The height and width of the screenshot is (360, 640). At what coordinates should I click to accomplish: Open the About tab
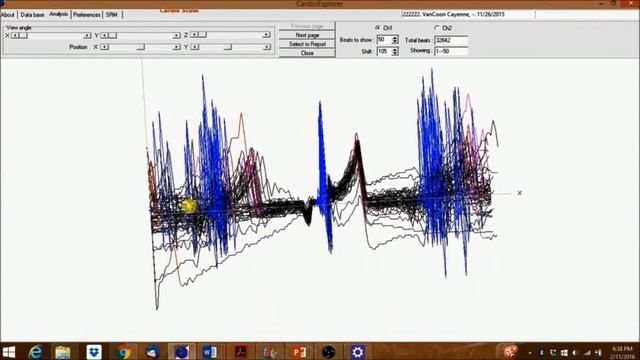(x=8, y=15)
